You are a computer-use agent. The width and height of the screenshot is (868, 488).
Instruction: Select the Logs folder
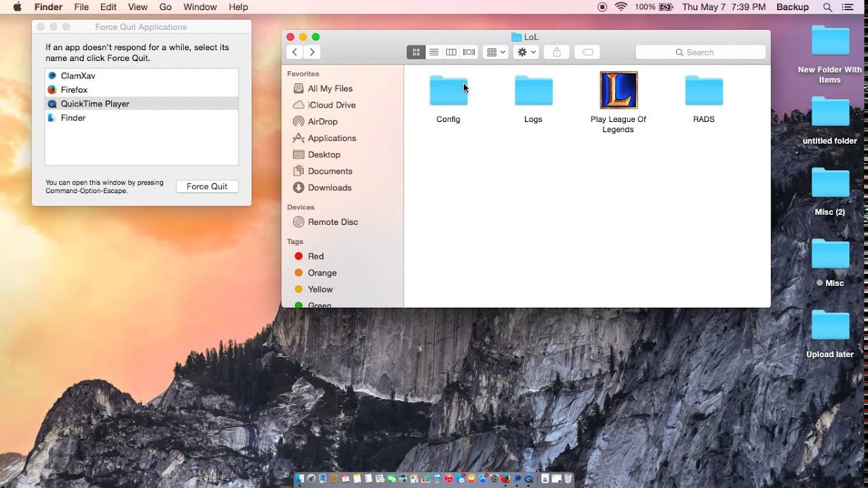pos(534,91)
